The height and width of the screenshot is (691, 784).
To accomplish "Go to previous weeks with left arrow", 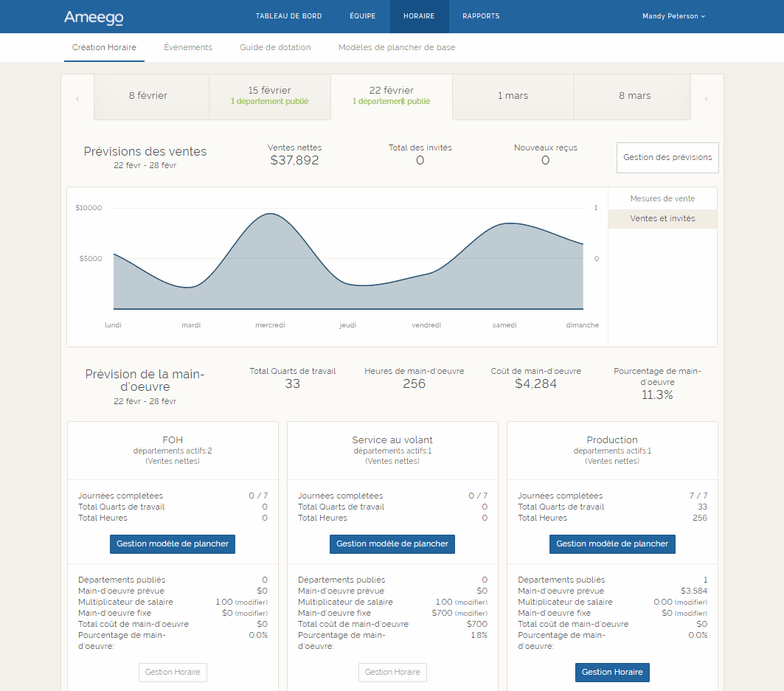I will (77, 98).
